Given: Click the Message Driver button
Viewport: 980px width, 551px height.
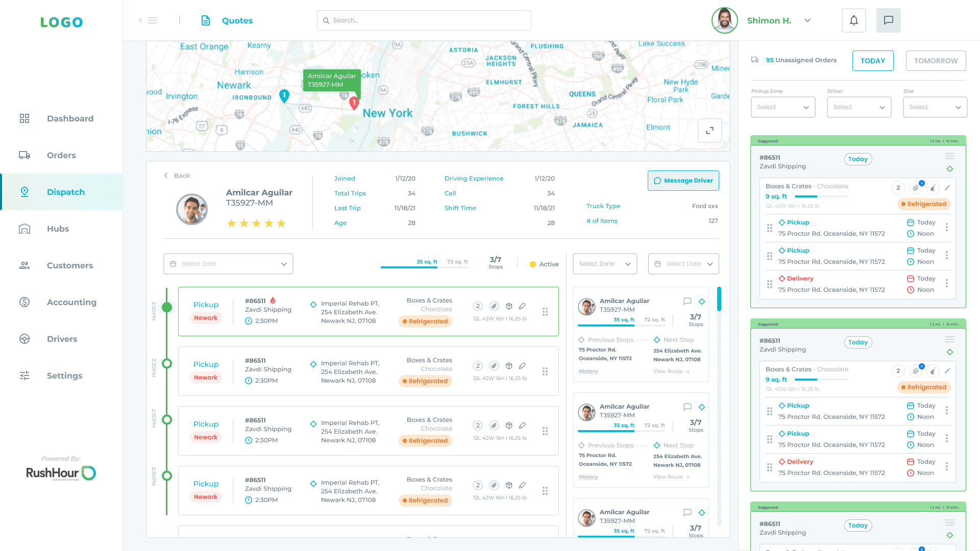Looking at the screenshot, I should click(683, 181).
